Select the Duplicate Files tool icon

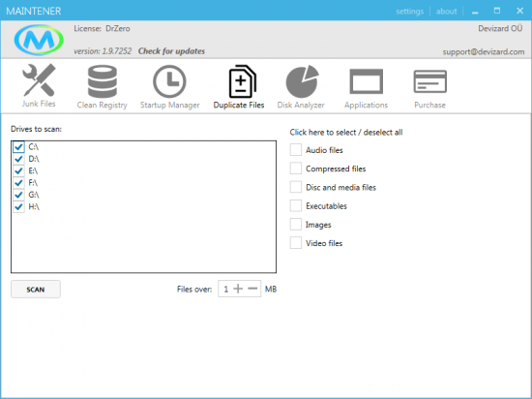(242, 81)
